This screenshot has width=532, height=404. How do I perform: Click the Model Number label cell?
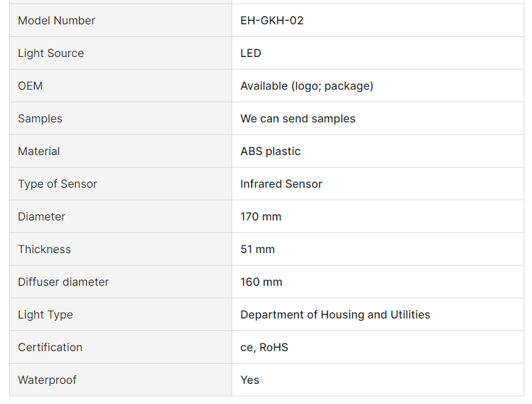(x=56, y=20)
